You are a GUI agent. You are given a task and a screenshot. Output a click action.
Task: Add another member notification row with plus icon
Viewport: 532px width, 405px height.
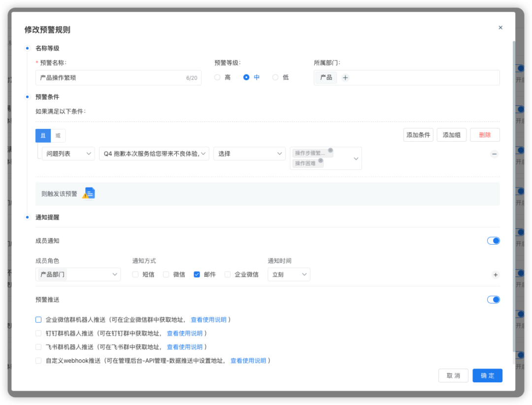click(x=496, y=275)
